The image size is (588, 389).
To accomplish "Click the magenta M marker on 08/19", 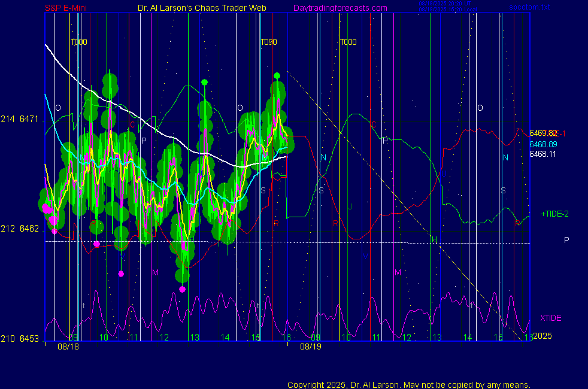I will 397,272.
